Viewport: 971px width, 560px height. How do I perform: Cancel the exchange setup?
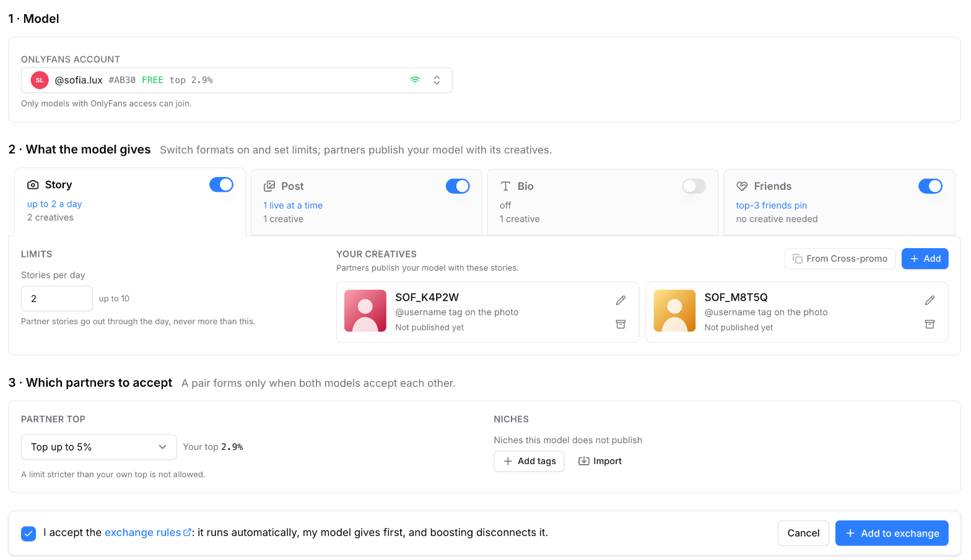pos(803,533)
